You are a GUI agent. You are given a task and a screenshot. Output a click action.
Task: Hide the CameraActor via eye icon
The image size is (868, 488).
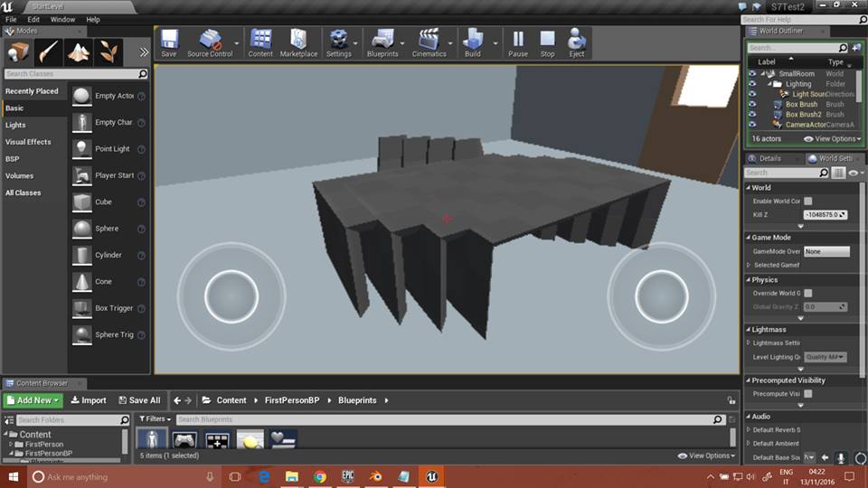(752, 125)
